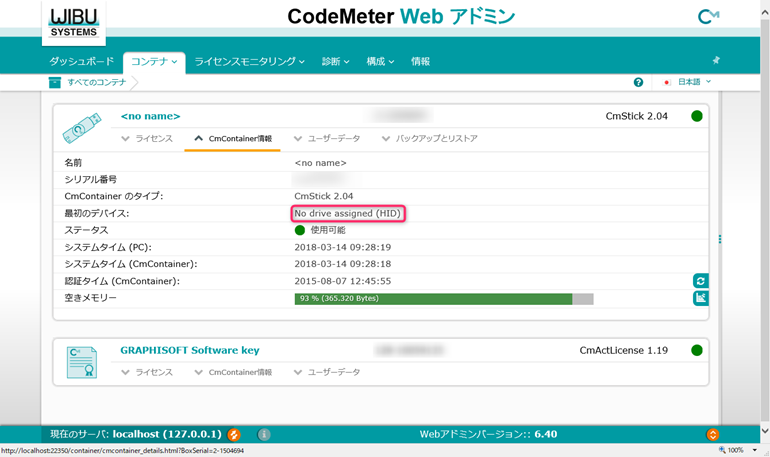The height and width of the screenshot is (457, 770).
Task: Open the 構成 dropdown menu
Action: [380, 61]
